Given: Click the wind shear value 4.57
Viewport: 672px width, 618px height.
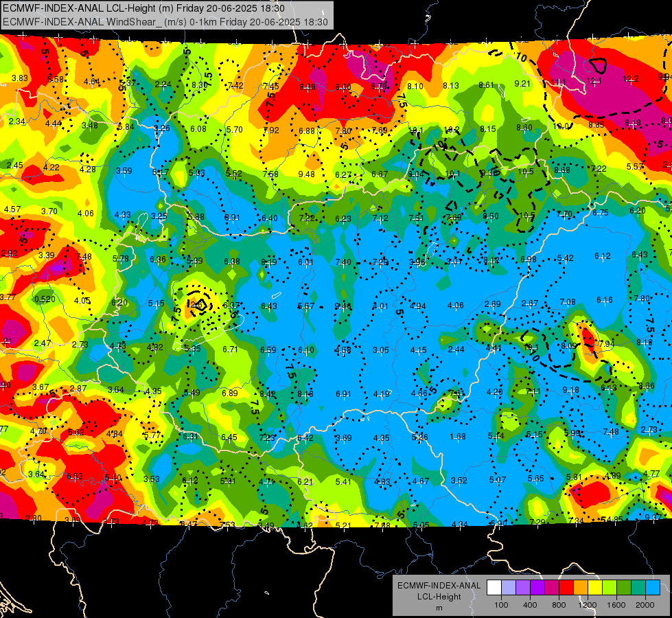Looking at the screenshot, I should pyautogui.click(x=12, y=209).
